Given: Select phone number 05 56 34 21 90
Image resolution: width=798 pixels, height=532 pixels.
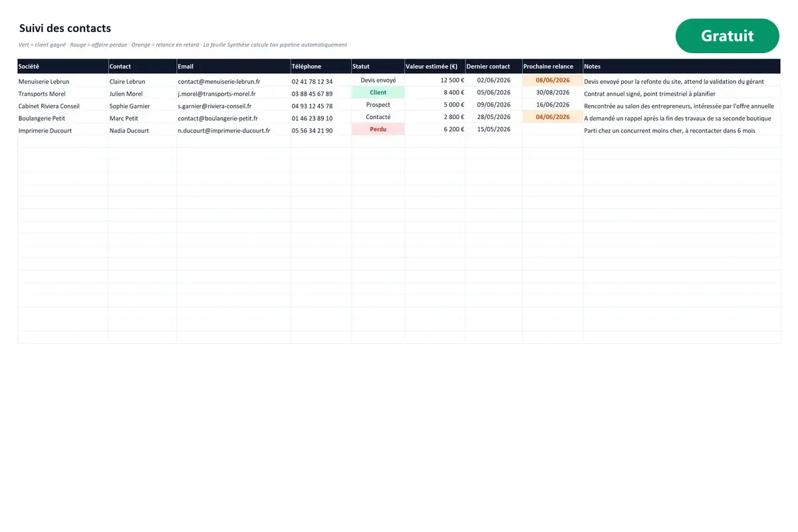Looking at the screenshot, I should (321, 130).
